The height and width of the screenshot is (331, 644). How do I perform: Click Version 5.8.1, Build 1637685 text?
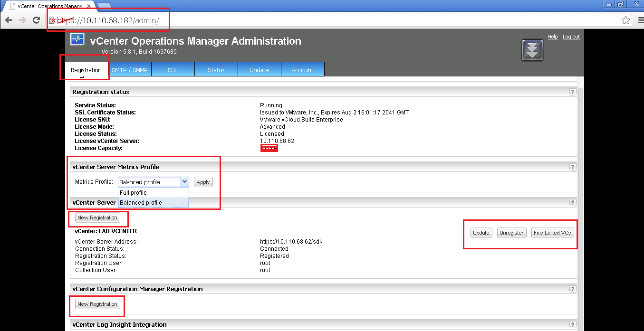(139, 52)
